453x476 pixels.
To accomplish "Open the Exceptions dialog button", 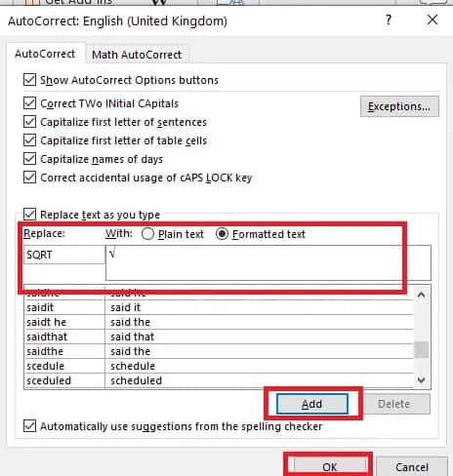I will (399, 106).
